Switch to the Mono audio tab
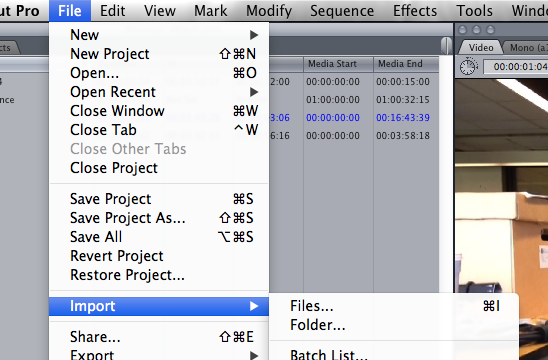548x360 pixels. (x=527, y=48)
